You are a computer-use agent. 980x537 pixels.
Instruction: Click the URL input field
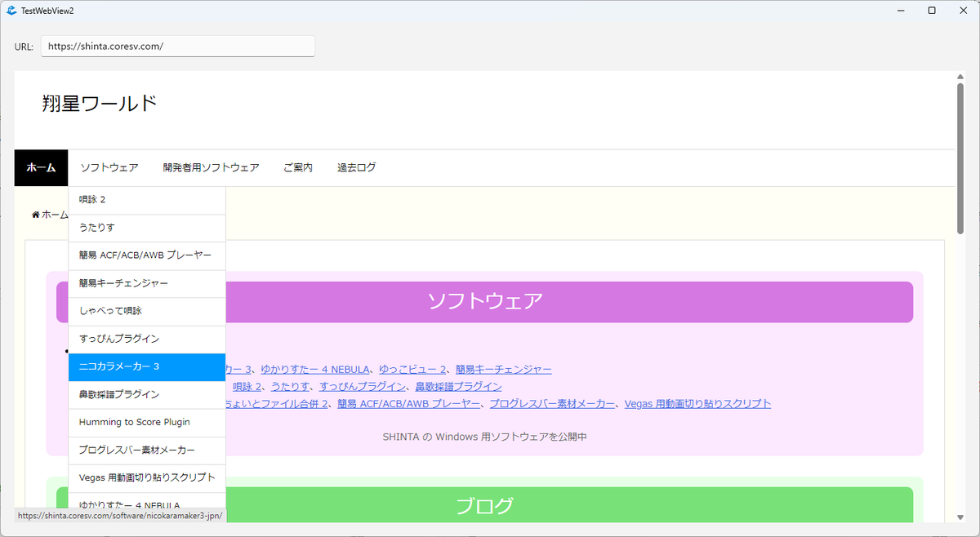[x=177, y=47]
